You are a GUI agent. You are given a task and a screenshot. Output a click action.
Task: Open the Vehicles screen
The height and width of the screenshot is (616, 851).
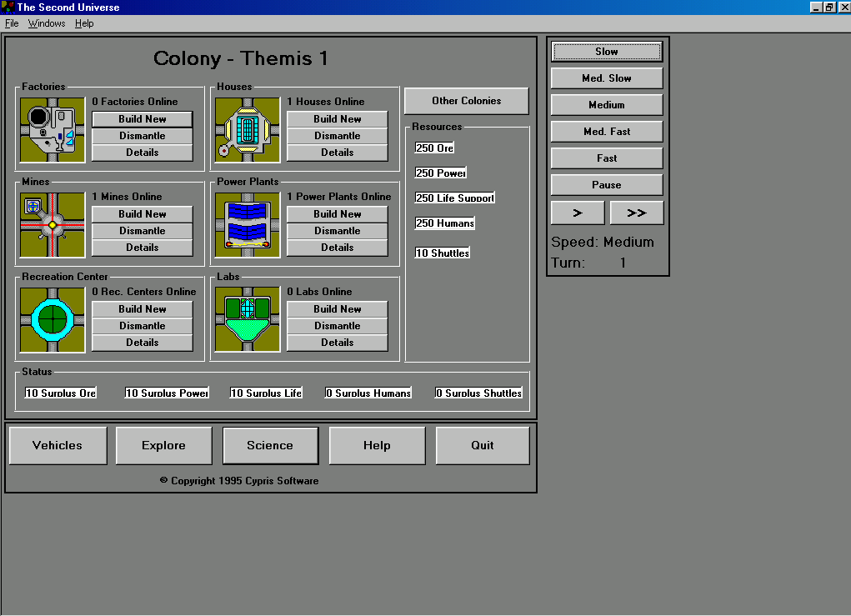(x=58, y=446)
